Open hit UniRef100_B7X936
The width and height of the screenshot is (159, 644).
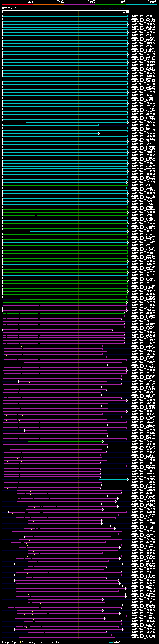143,22
